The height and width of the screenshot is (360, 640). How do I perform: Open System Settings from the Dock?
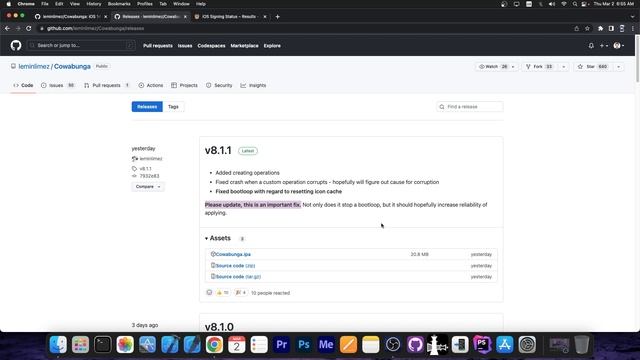click(527, 344)
